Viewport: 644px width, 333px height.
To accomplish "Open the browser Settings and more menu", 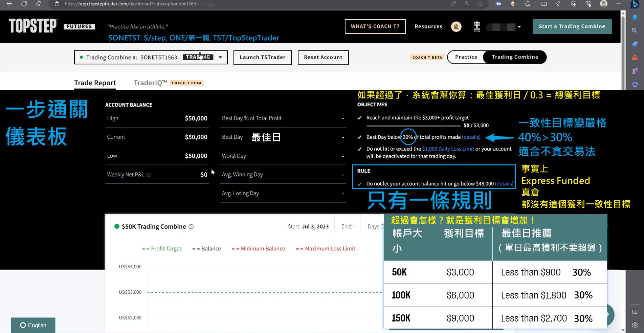I will [x=619, y=4].
